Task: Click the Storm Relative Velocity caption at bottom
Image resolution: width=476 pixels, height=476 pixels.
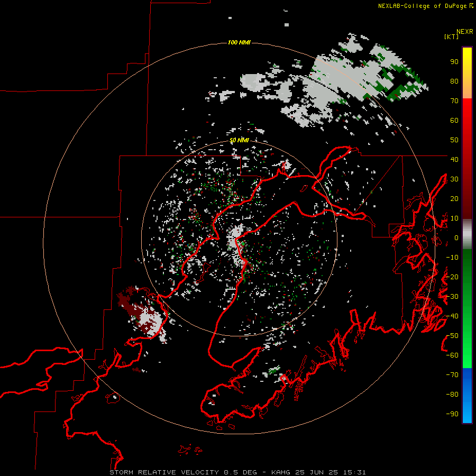Action: click(x=237, y=472)
